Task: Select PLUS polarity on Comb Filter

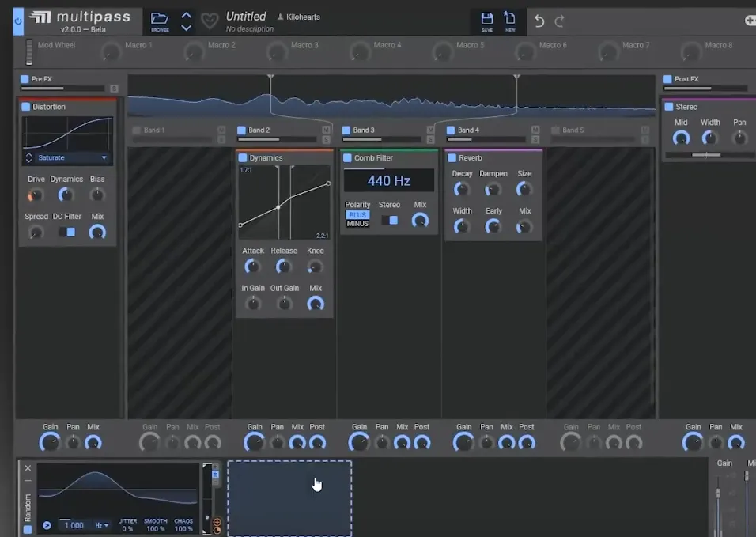Action: pos(357,215)
